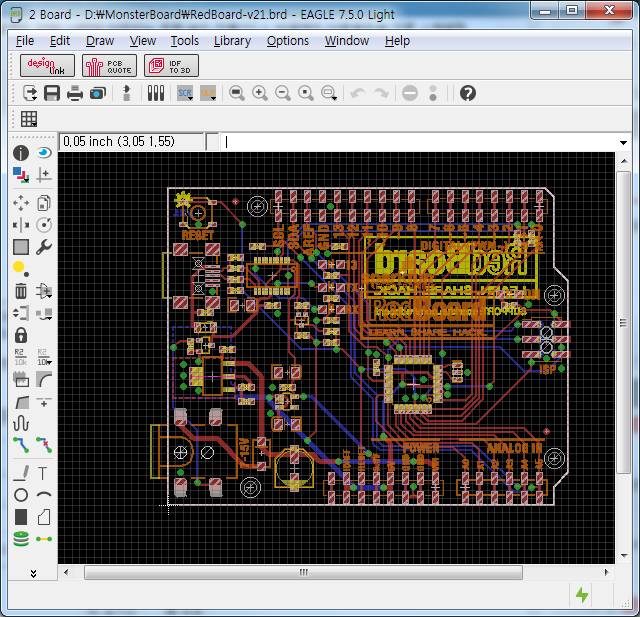Select the Smash tool
640x617 pixels.
tap(21, 380)
